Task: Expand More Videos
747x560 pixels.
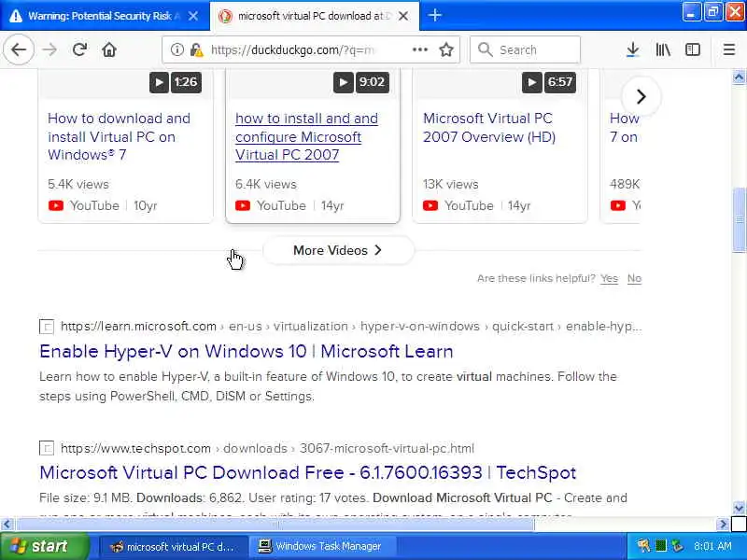Action: click(338, 250)
